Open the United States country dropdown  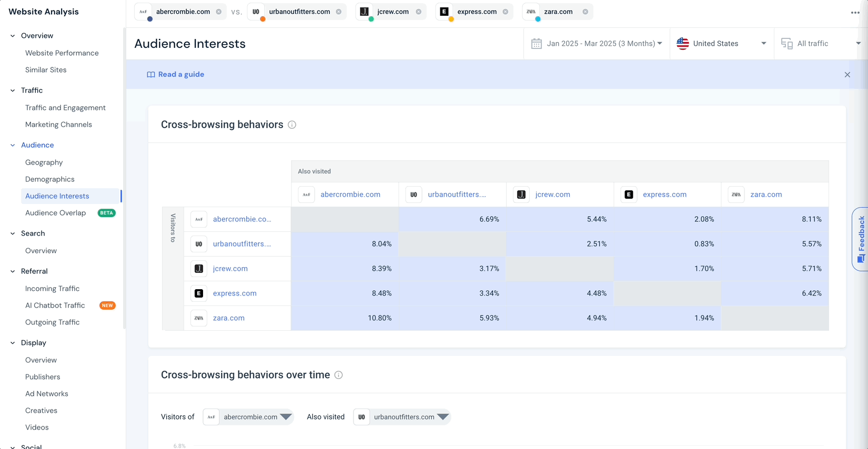[x=722, y=44]
